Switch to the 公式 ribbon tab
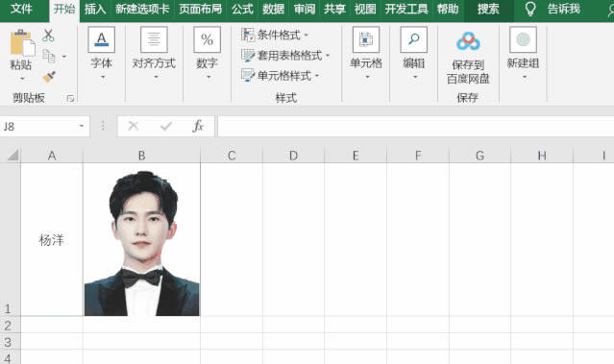 click(x=242, y=9)
